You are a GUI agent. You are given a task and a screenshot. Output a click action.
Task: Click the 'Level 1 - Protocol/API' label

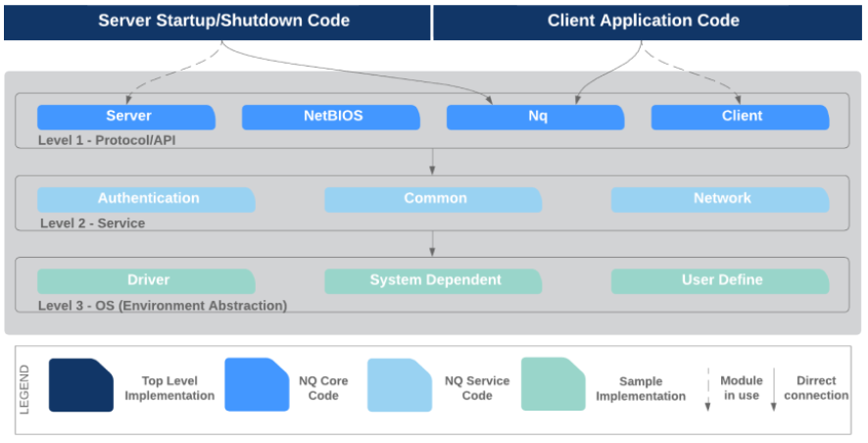tap(107, 140)
